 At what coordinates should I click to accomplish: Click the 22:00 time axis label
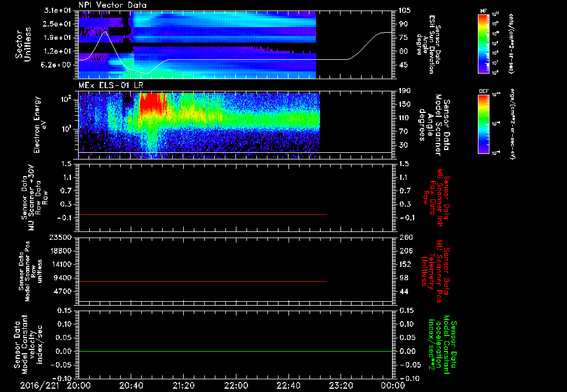pyautogui.click(x=236, y=385)
